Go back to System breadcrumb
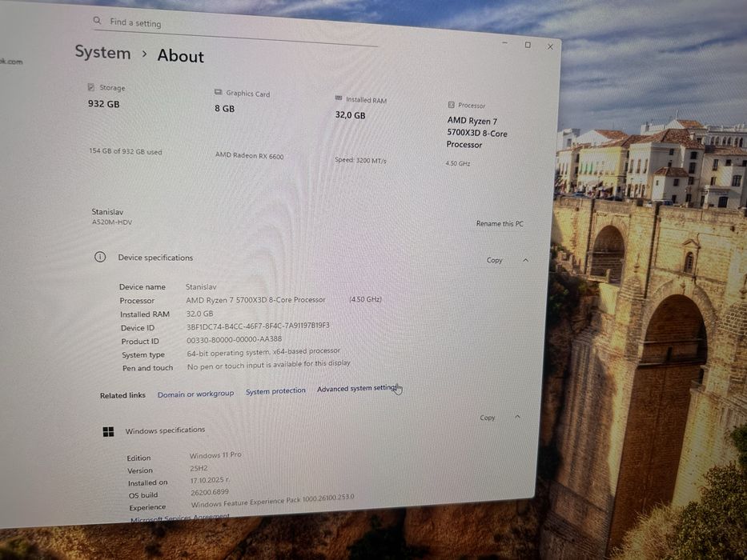Screen dimensions: 747x560 click(x=102, y=52)
